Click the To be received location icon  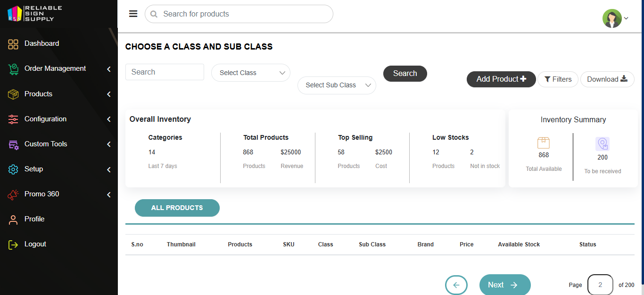pos(602,144)
